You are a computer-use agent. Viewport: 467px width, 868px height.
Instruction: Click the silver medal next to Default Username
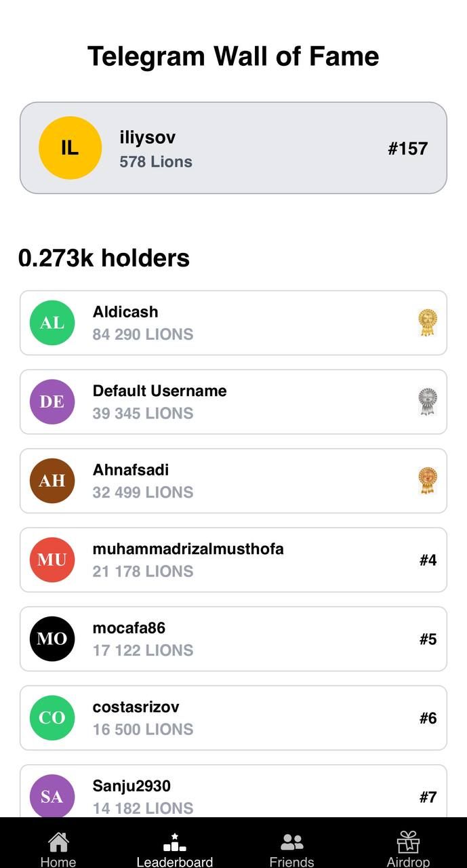pos(428,401)
